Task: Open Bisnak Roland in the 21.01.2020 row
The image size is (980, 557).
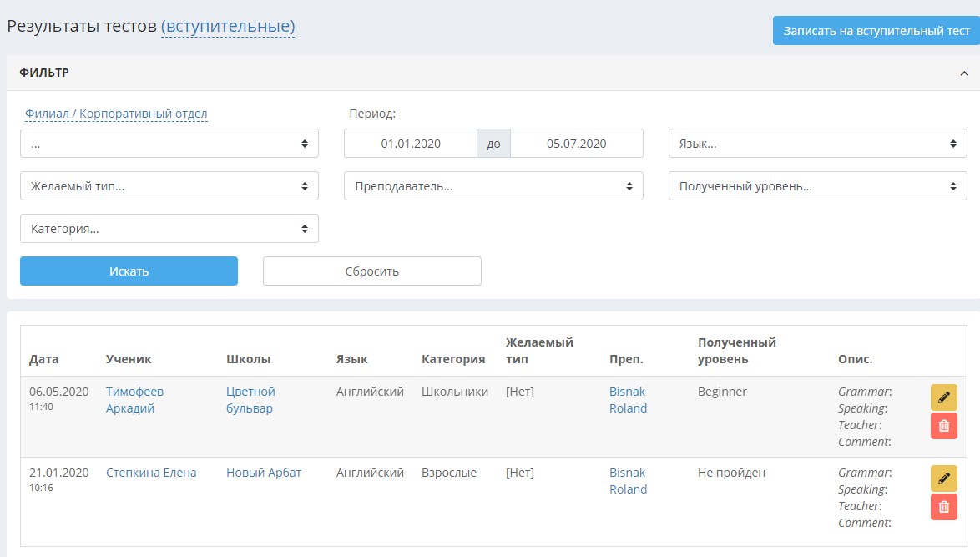Action: point(628,481)
